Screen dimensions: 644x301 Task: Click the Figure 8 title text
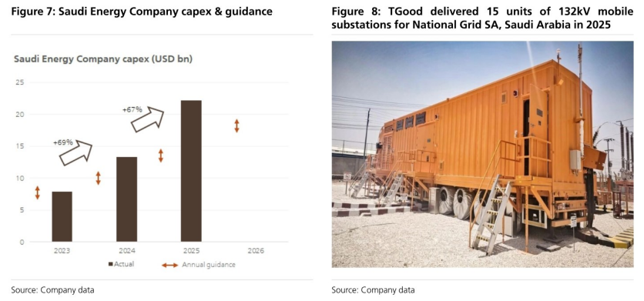point(482,18)
